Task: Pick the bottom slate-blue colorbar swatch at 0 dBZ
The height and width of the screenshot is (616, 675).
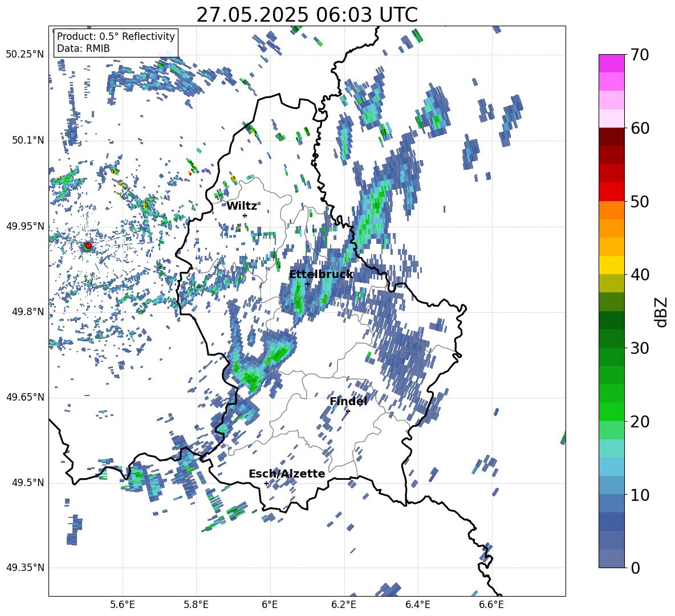Action: click(611, 558)
